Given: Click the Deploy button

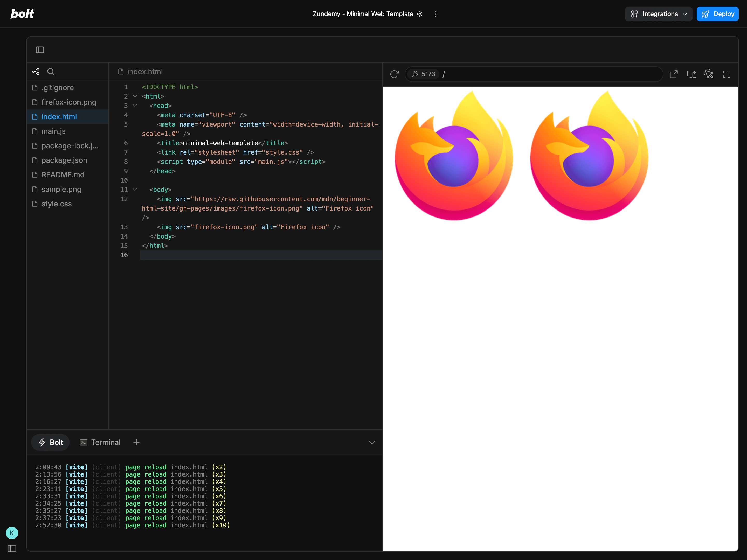Looking at the screenshot, I should pos(717,14).
